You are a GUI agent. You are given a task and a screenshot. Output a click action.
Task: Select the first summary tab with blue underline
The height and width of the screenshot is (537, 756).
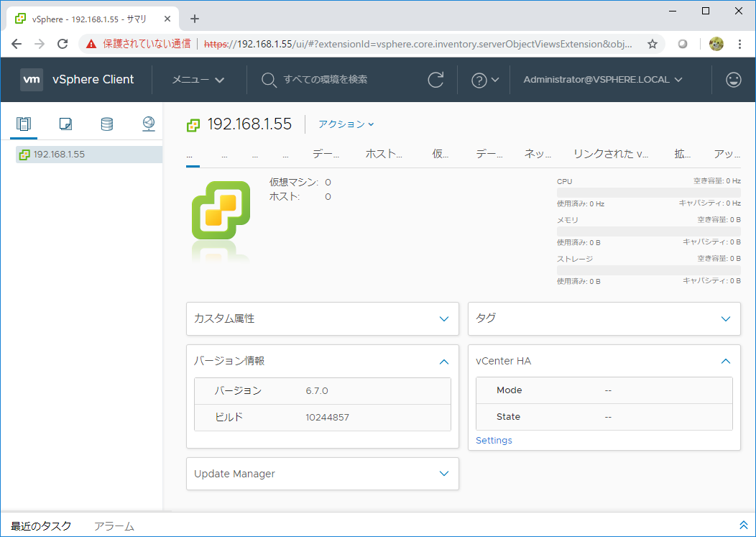(193, 156)
